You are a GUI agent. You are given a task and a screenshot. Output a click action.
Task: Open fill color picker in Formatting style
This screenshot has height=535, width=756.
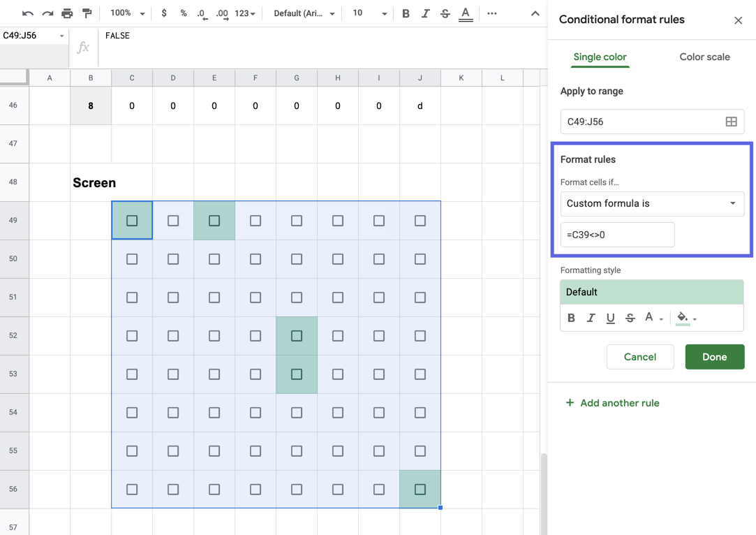pos(686,318)
